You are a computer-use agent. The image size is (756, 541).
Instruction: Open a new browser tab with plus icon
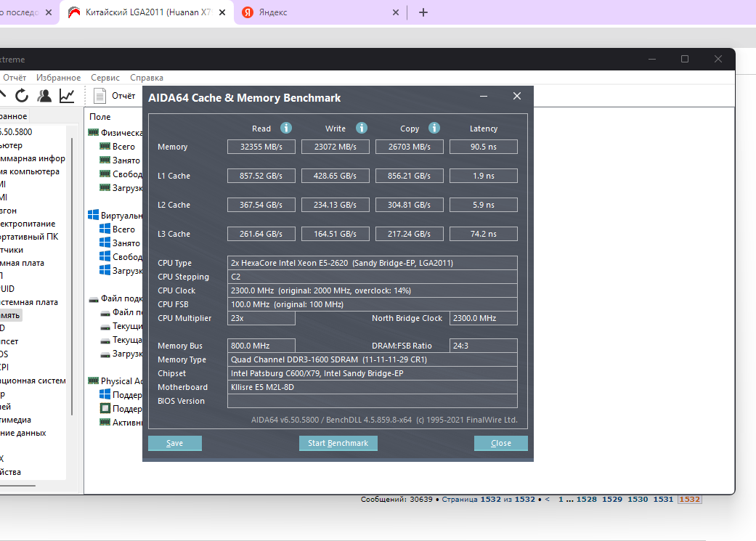pyautogui.click(x=423, y=12)
